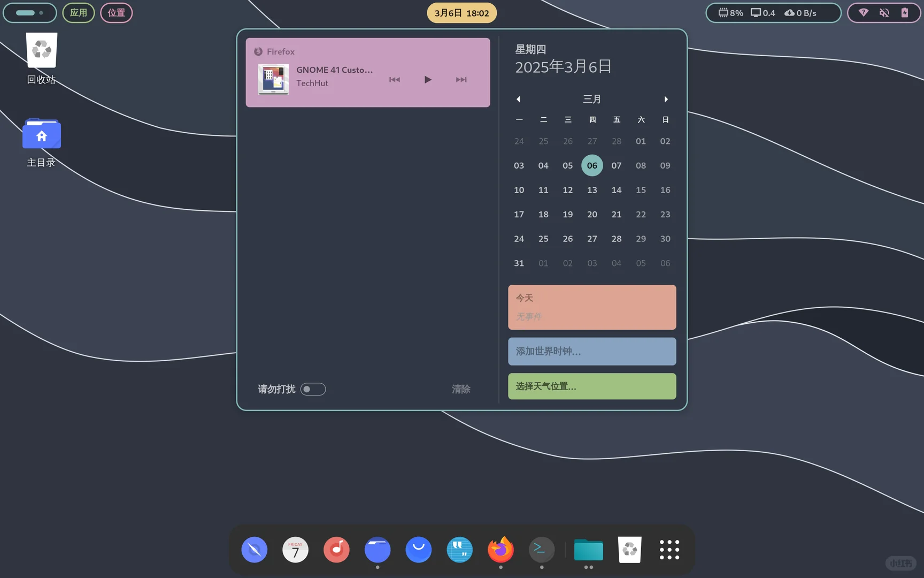Go to the next month in the calendar
This screenshot has height=578, width=924.
pyautogui.click(x=666, y=99)
